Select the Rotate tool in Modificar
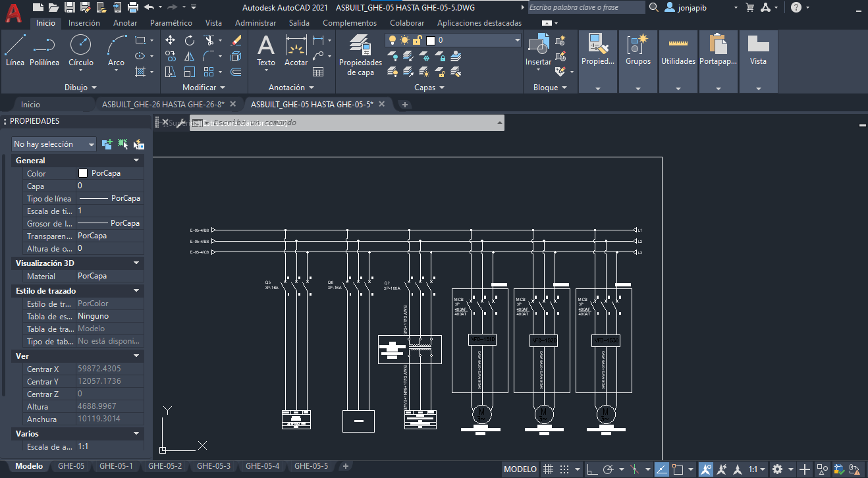Viewport: 868px width, 478px height. [190, 40]
